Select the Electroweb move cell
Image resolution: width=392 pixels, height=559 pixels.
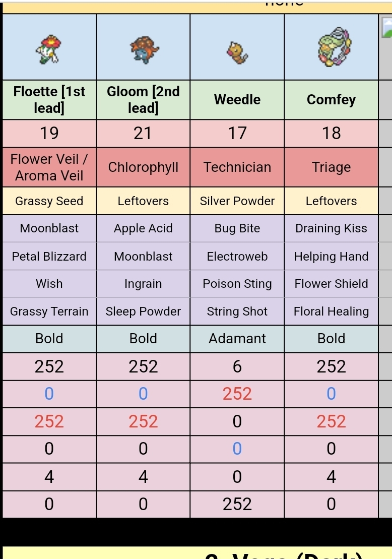click(x=237, y=256)
